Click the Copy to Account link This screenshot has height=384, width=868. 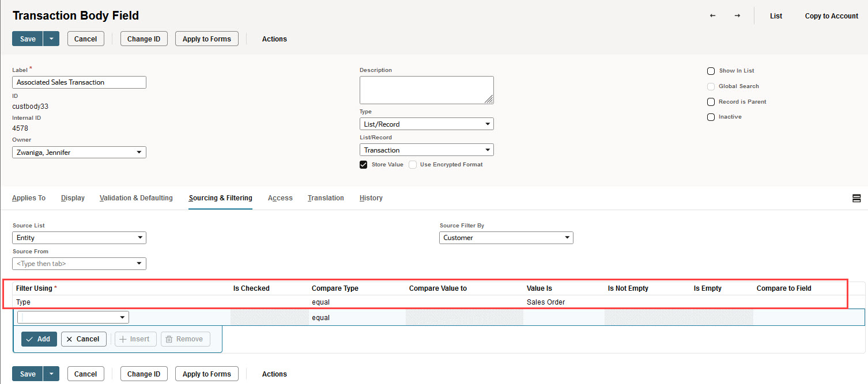pyautogui.click(x=831, y=16)
